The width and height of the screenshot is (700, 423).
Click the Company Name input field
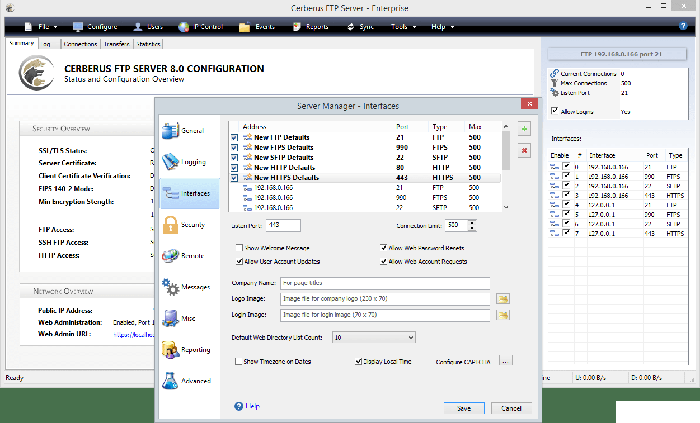coord(385,283)
